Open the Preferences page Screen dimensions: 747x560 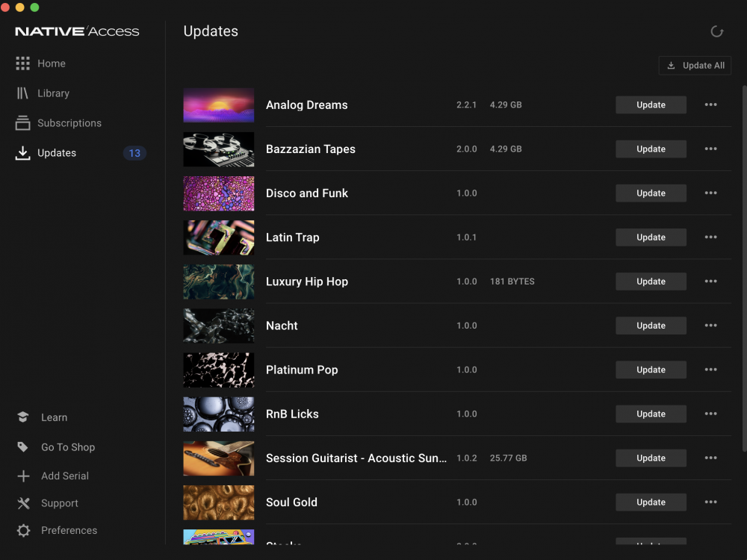(x=69, y=530)
